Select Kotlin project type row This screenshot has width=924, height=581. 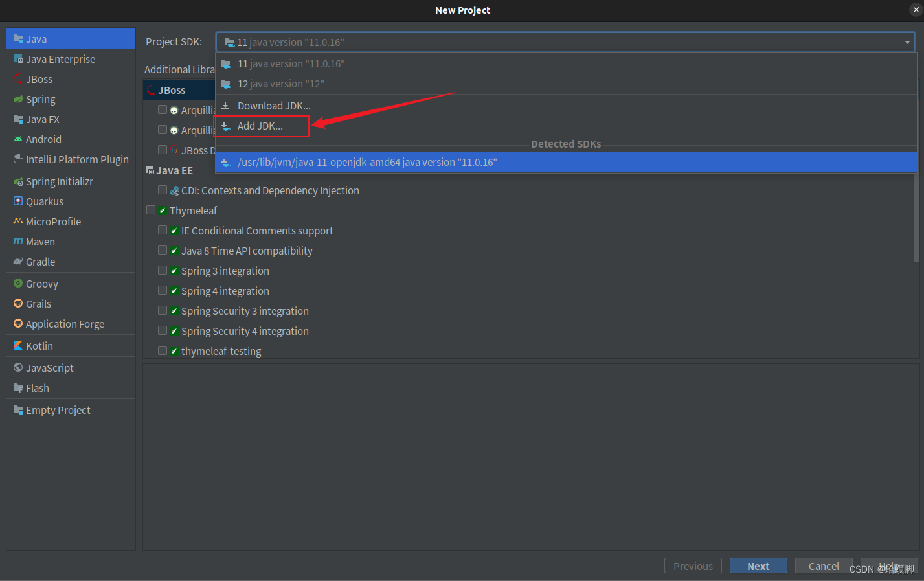pos(71,346)
